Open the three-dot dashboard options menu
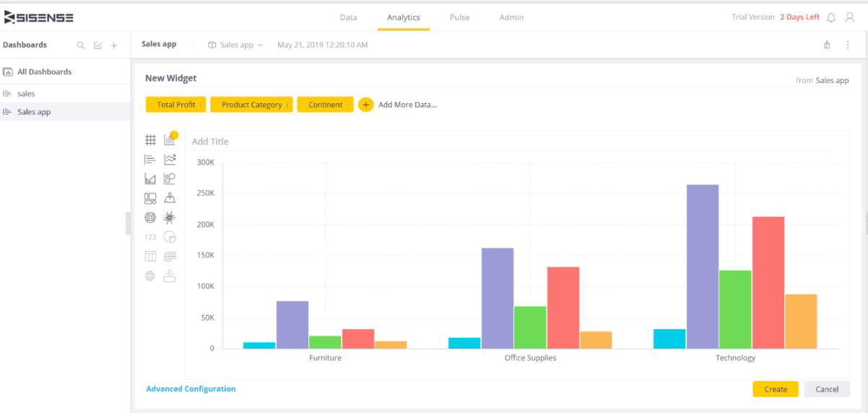868x413 pixels. (x=847, y=45)
